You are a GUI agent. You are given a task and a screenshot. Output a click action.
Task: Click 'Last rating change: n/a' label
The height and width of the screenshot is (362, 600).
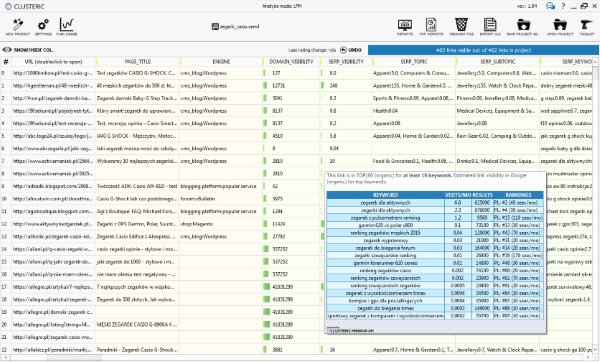click(312, 50)
